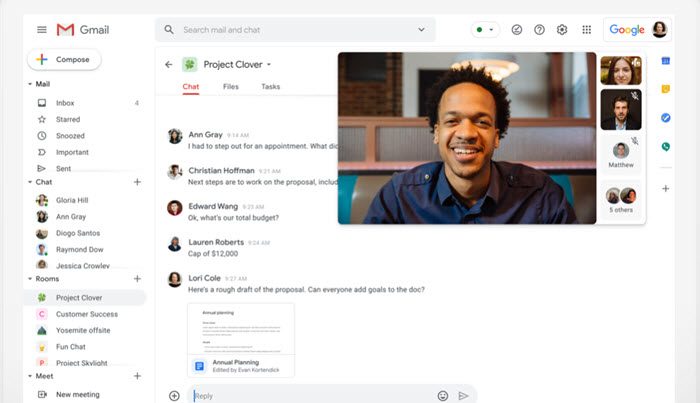
Task: Switch to the Files tab
Action: (231, 87)
